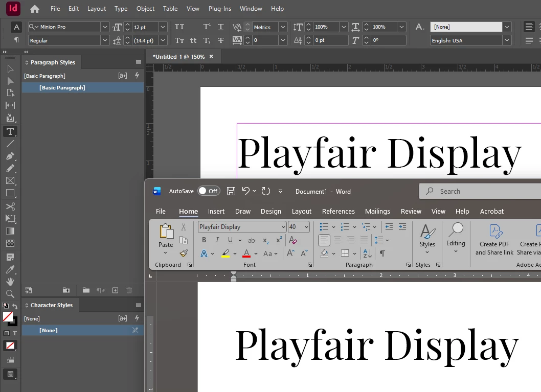Click the Sort A-Z icon in Word
Viewport: 541px width, 392px height.
tap(368, 253)
